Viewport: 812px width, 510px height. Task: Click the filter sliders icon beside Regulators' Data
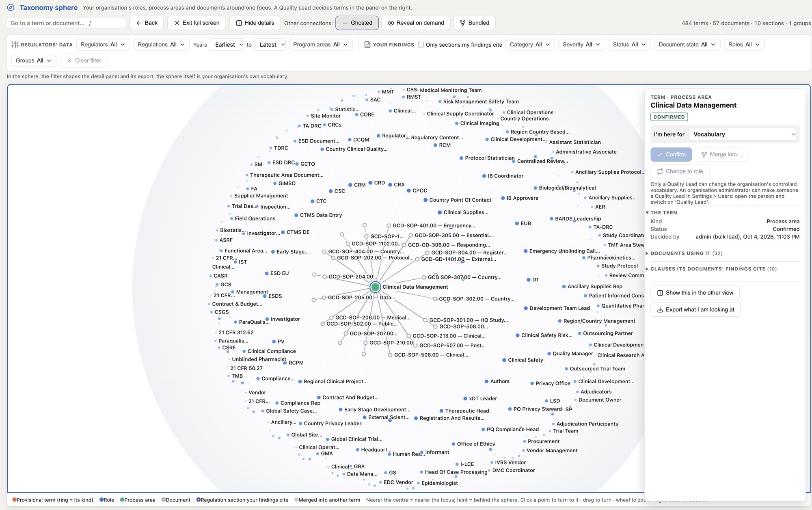coord(15,45)
